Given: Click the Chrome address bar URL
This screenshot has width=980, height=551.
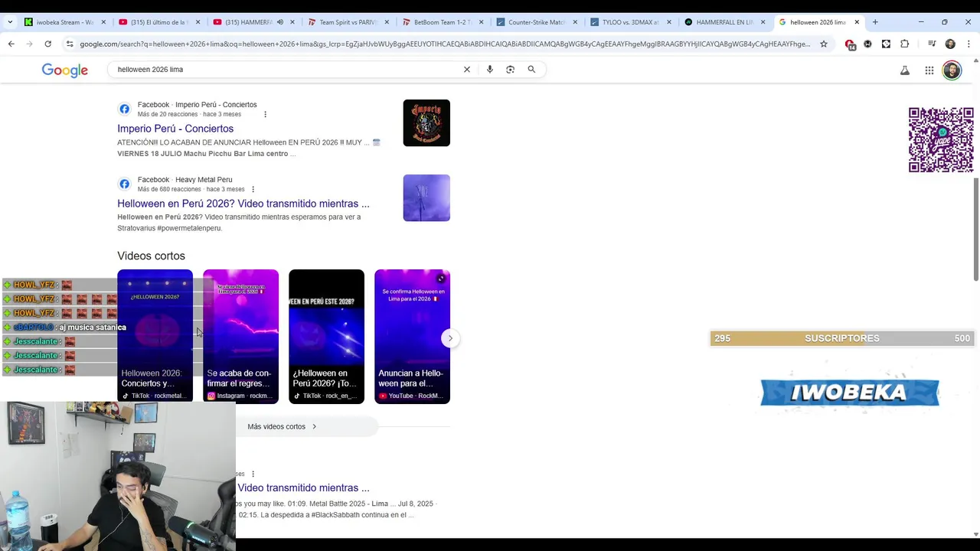Looking at the screenshot, I should tap(444, 44).
